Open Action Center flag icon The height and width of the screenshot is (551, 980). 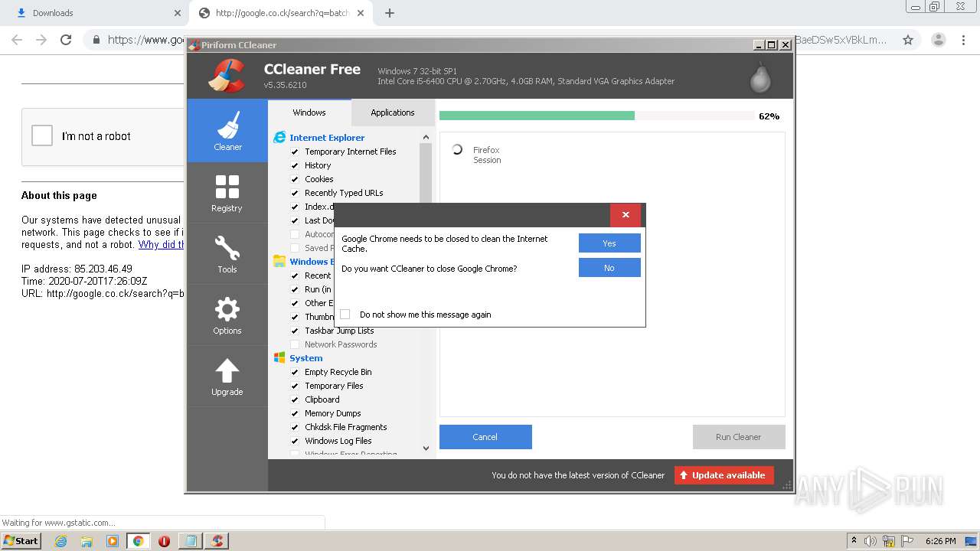[907, 541]
